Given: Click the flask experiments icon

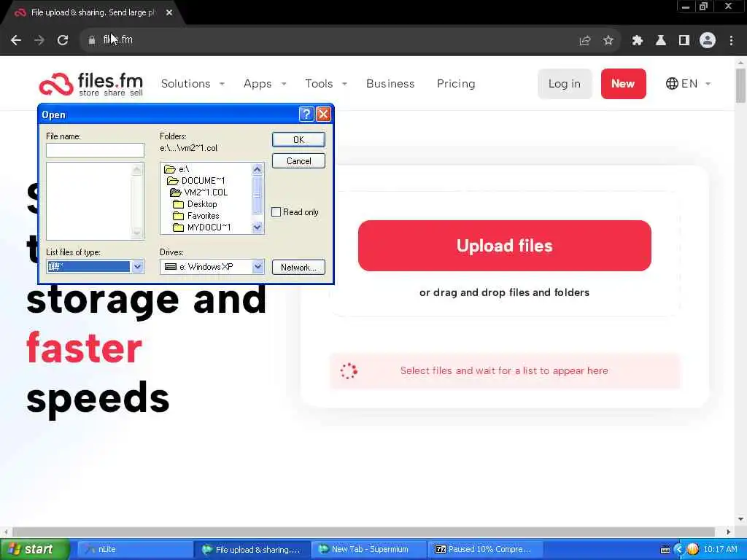Looking at the screenshot, I should (660, 41).
